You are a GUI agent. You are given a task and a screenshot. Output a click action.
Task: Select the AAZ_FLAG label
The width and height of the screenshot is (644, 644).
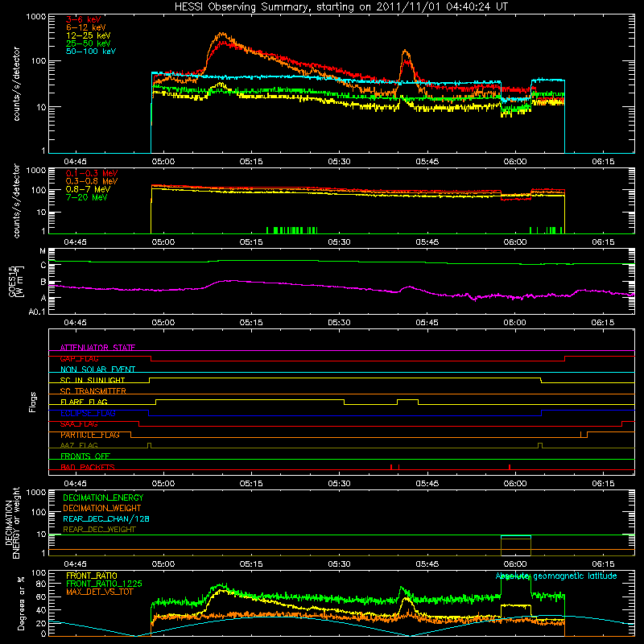click(79, 445)
